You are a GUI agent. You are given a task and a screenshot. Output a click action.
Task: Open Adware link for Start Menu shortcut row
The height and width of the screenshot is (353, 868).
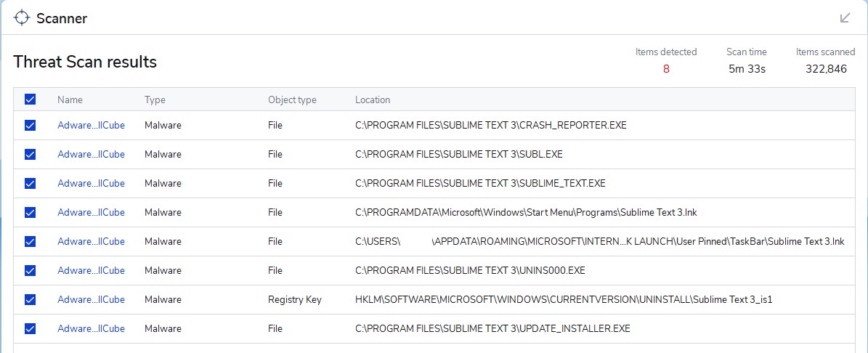92,213
